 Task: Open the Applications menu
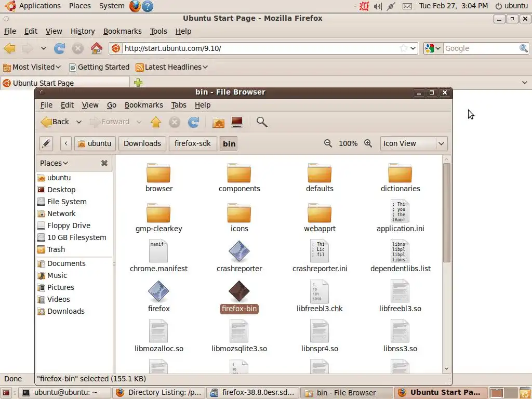39,6
